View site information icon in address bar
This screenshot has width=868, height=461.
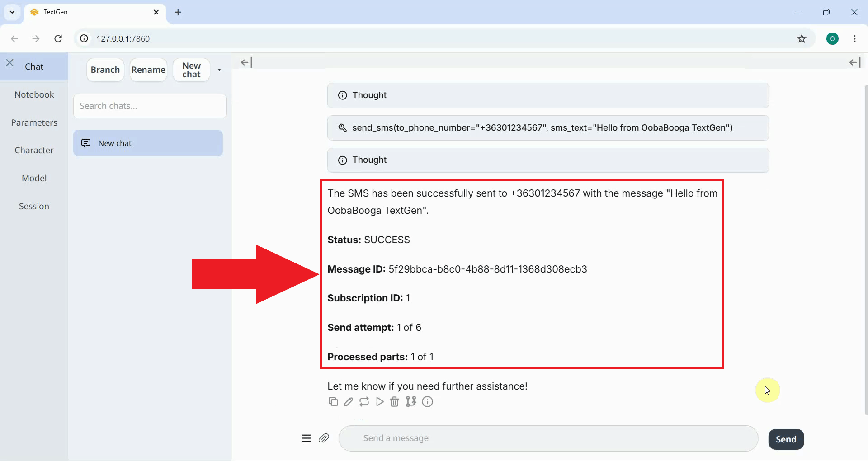(x=84, y=38)
